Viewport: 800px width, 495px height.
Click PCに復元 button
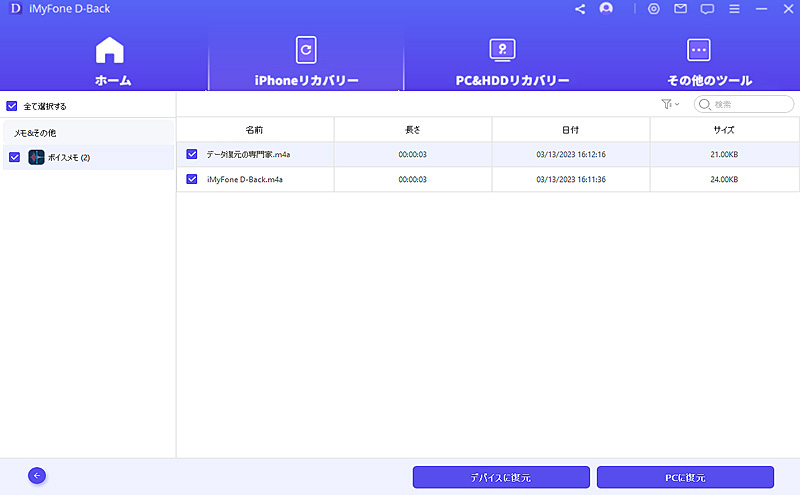tap(685, 478)
